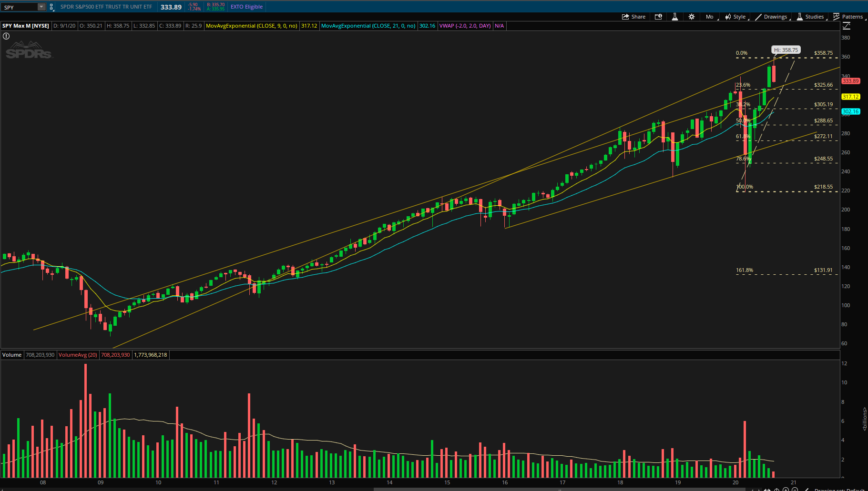Click the $131.91 Fibonacci price label
868x491 pixels.
823,270
